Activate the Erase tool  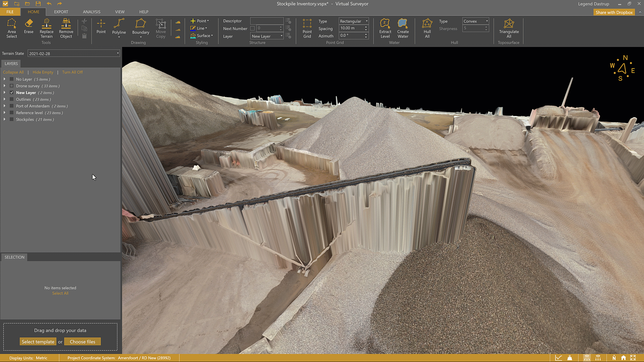29,26
